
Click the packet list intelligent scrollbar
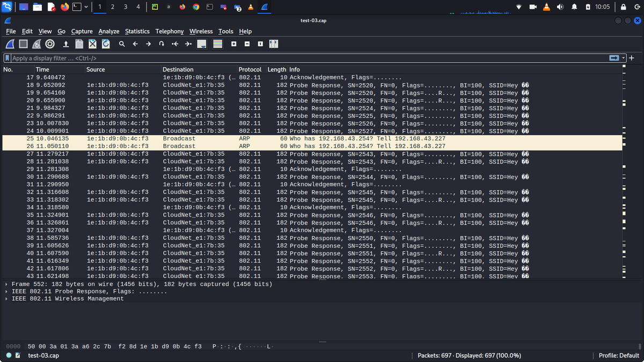pyautogui.click(x=624, y=172)
